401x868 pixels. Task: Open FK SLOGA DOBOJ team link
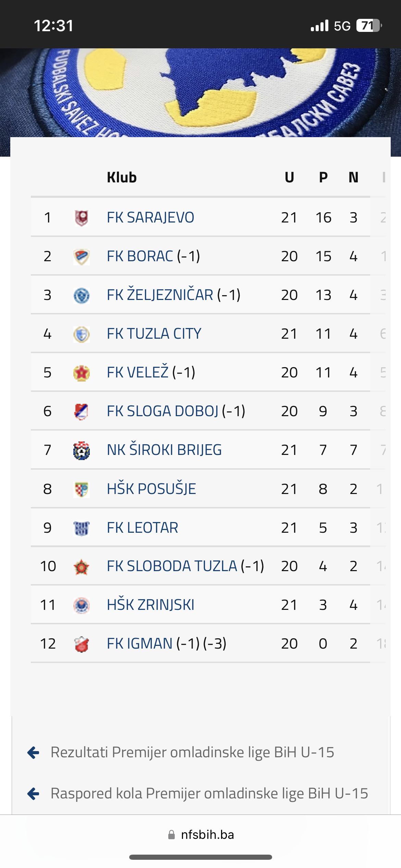pyautogui.click(x=162, y=411)
